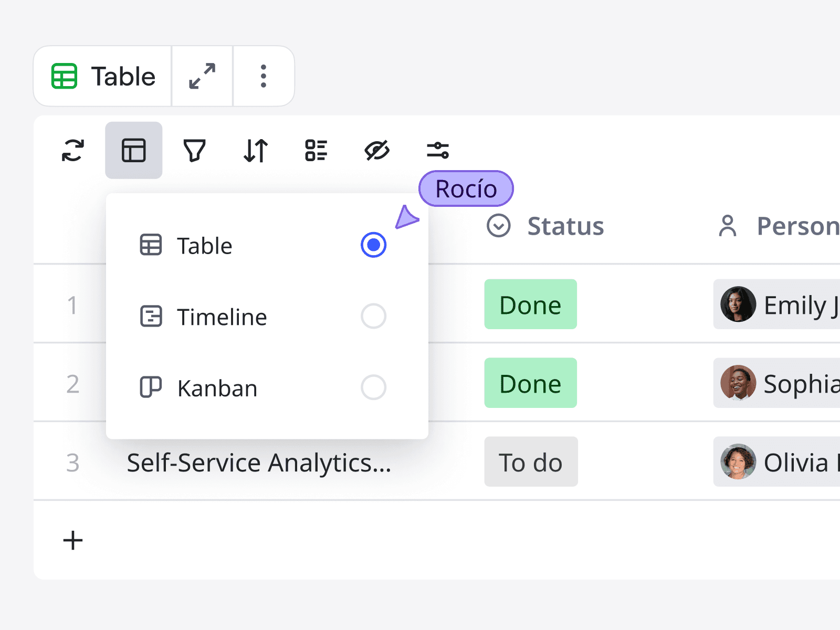Expand table to full screen
840x630 pixels.
tap(202, 77)
